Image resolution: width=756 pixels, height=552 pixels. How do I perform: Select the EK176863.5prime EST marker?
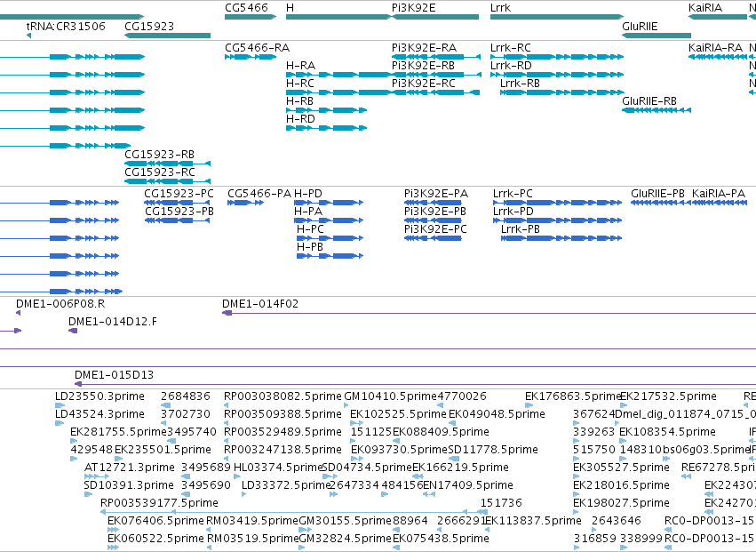coord(529,405)
